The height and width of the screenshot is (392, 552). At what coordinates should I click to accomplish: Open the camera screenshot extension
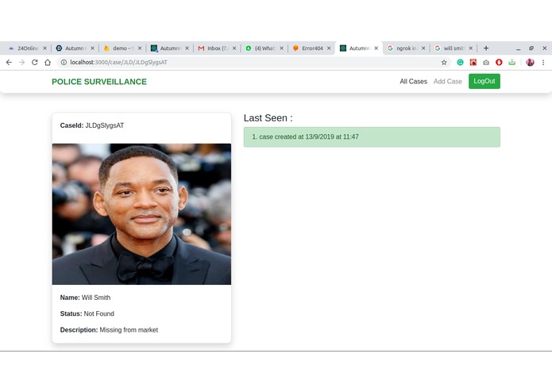pyautogui.click(x=486, y=62)
